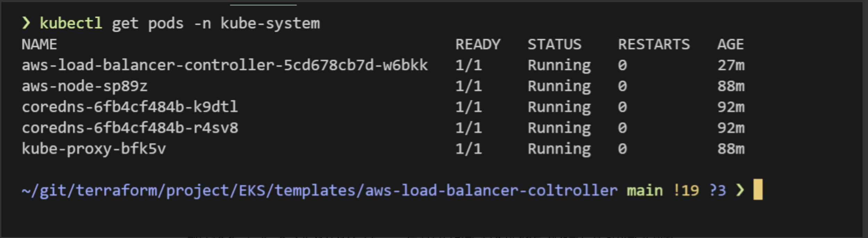Screen dimensions: 868x238
Task: Click the yellow terminal cursor block
Action: coord(758,190)
